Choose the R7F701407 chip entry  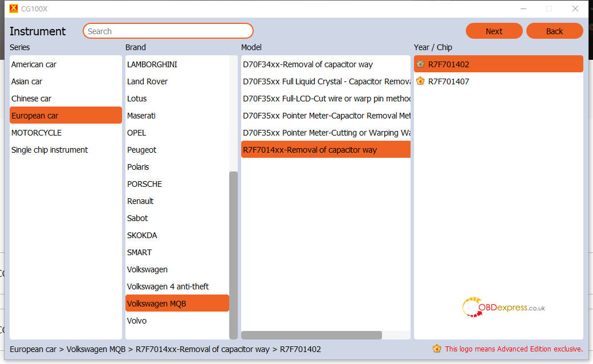[x=498, y=81]
